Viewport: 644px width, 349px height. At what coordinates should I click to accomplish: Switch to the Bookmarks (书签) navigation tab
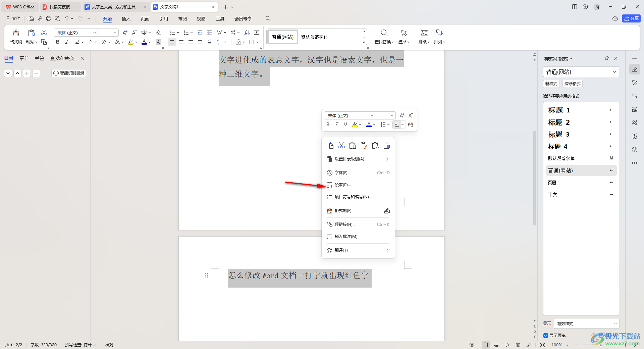click(40, 58)
